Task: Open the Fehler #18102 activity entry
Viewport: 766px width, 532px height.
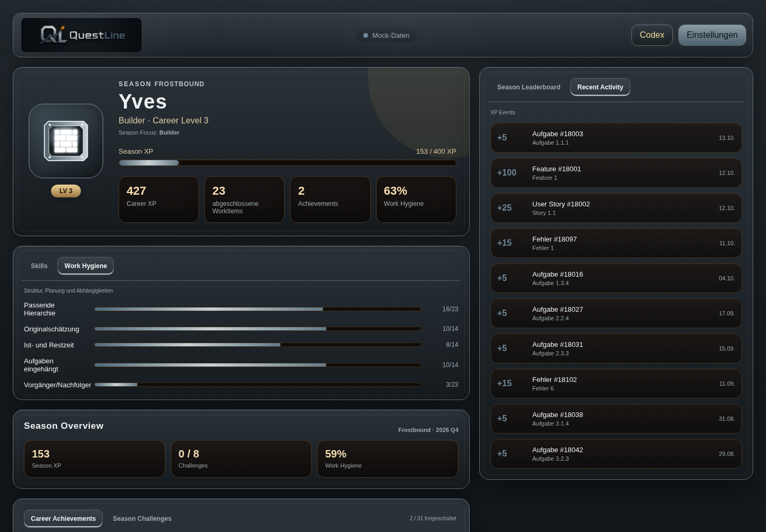Action: point(616,384)
